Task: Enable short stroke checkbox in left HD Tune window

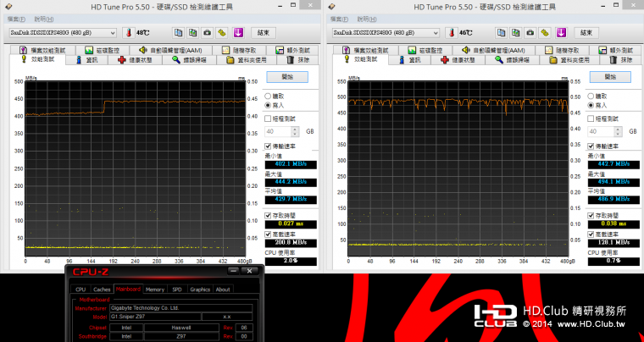Action: (x=268, y=119)
